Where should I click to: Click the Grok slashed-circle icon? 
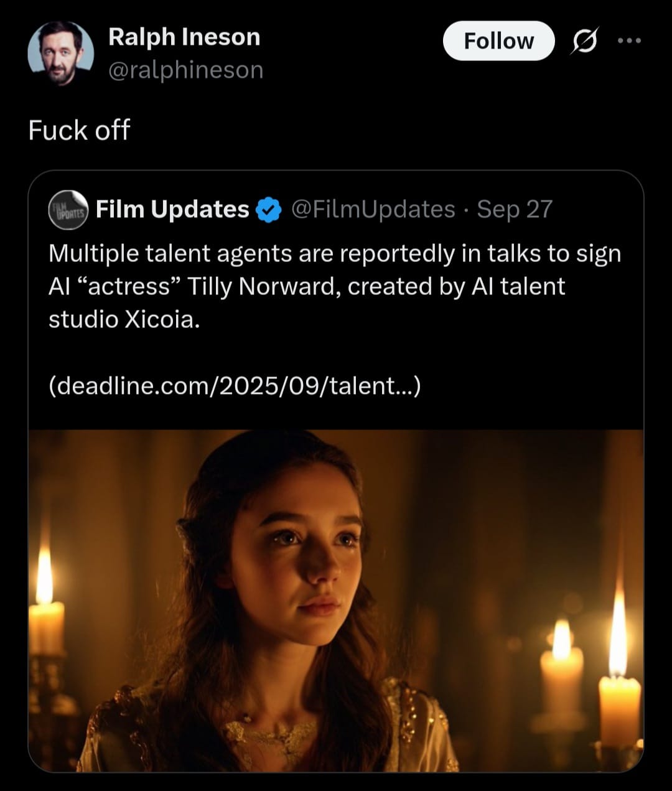point(584,42)
